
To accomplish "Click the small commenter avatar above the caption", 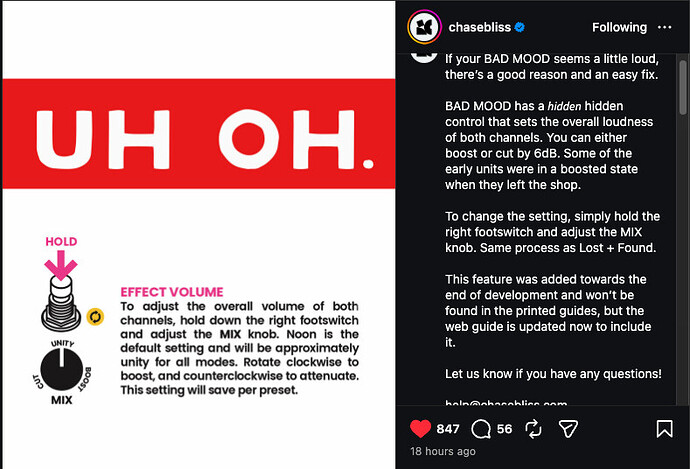I will (x=424, y=56).
